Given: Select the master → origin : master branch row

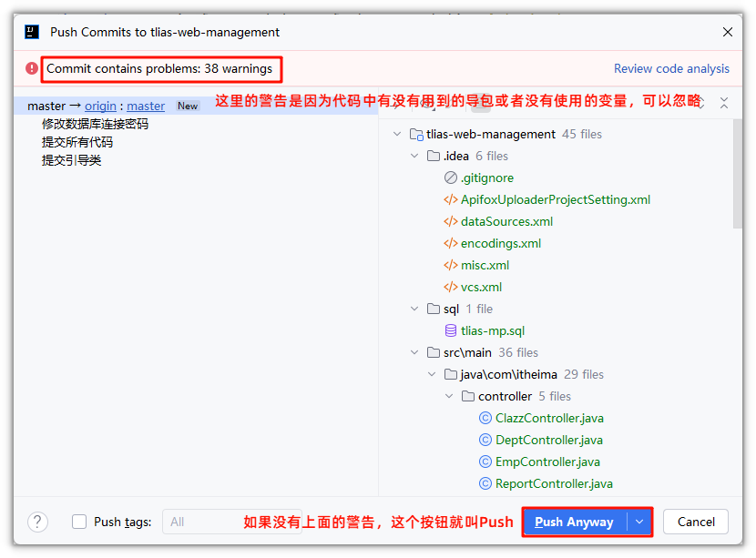Looking at the screenshot, I should [195, 106].
